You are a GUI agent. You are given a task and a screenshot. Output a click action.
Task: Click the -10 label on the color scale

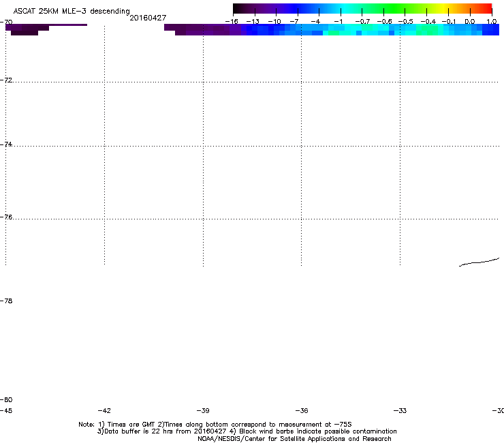pos(274,22)
